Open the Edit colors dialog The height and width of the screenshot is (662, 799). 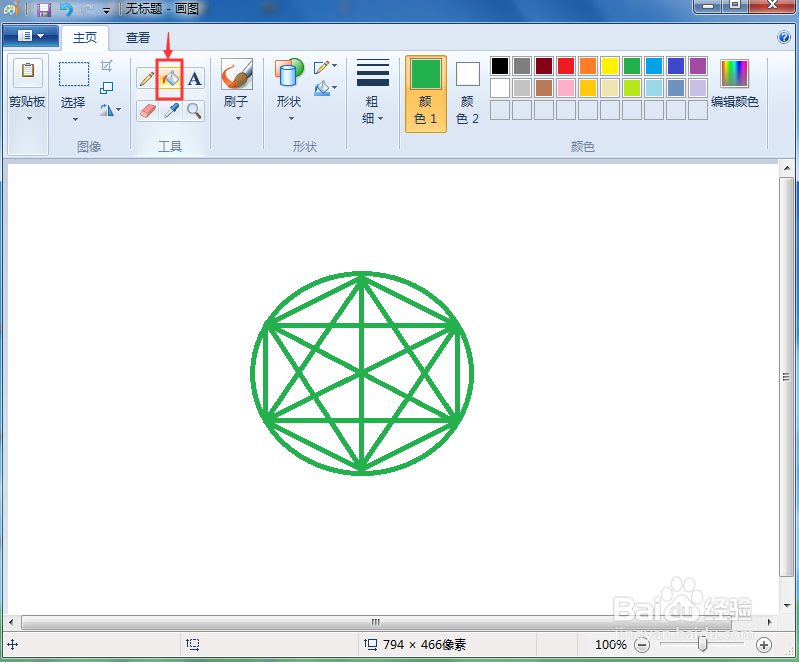[x=734, y=84]
